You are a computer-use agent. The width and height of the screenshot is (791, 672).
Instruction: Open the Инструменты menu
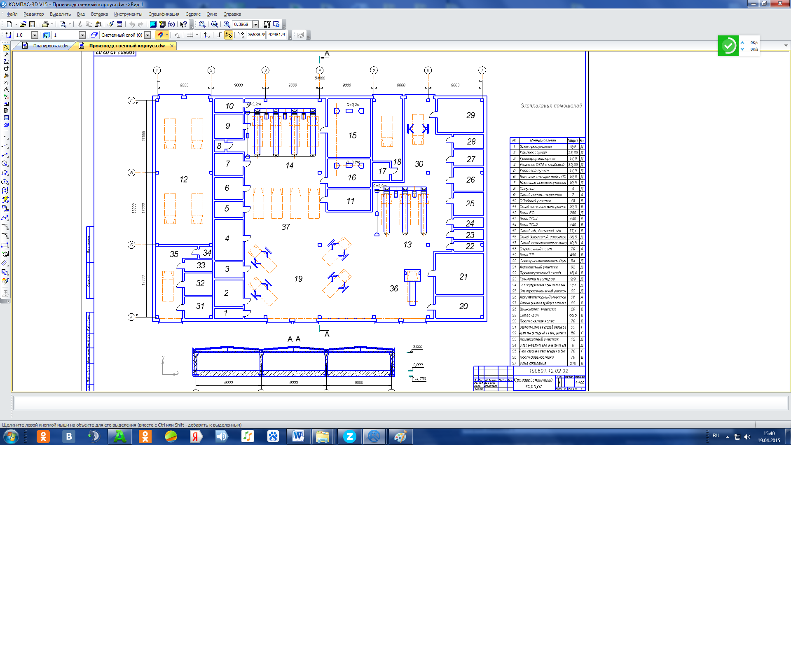(x=128, y=14)
